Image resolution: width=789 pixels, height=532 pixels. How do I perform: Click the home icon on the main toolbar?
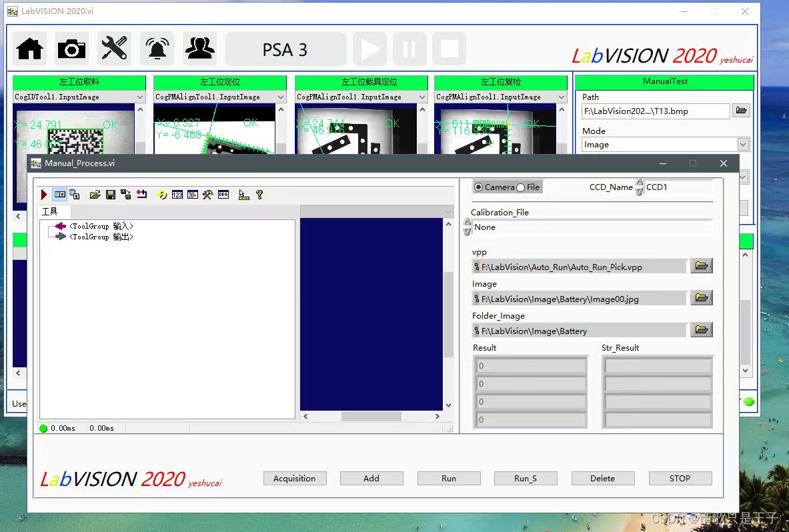point(29,48)
